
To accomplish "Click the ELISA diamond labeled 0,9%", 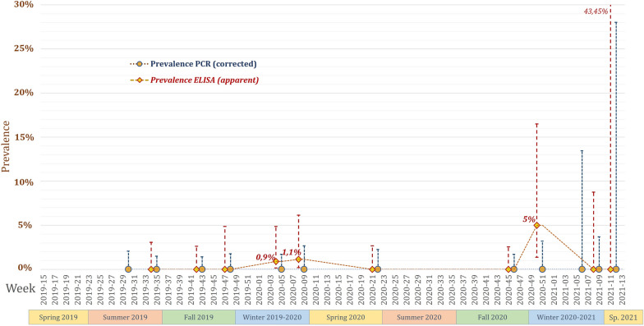I will tap(276, 261).
